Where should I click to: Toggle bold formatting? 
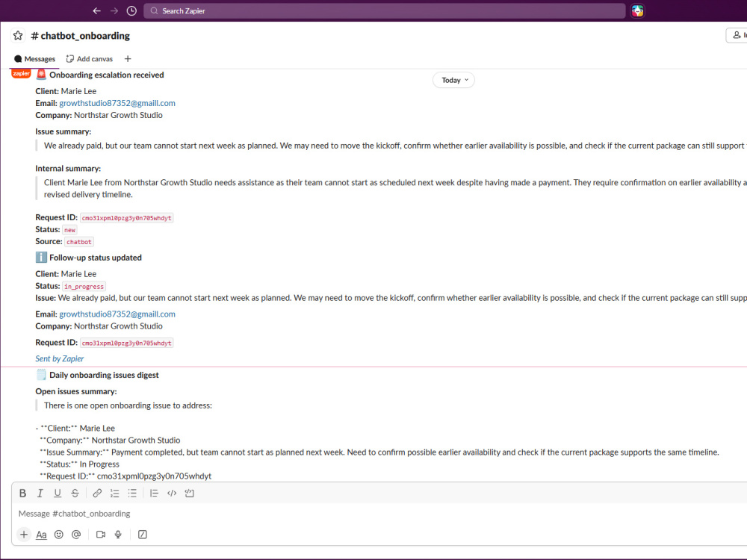pyautogui.click(x=22, y=494)
